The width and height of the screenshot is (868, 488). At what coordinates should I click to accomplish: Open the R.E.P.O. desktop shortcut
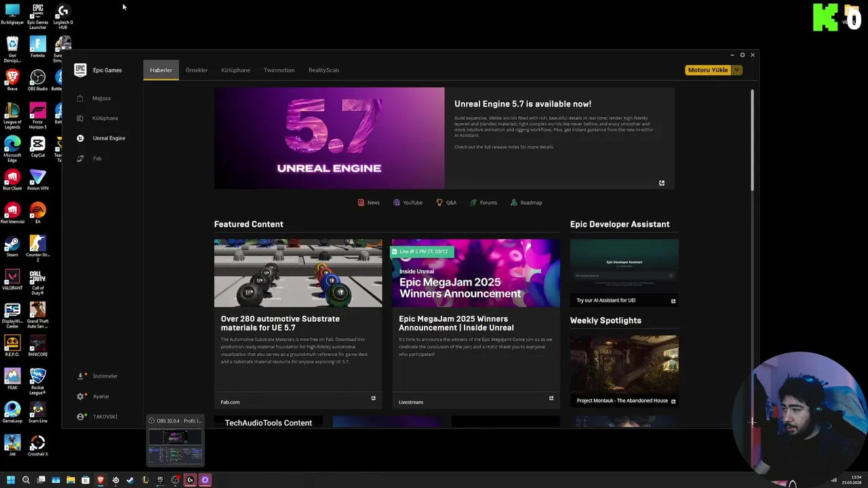point(12,346)
